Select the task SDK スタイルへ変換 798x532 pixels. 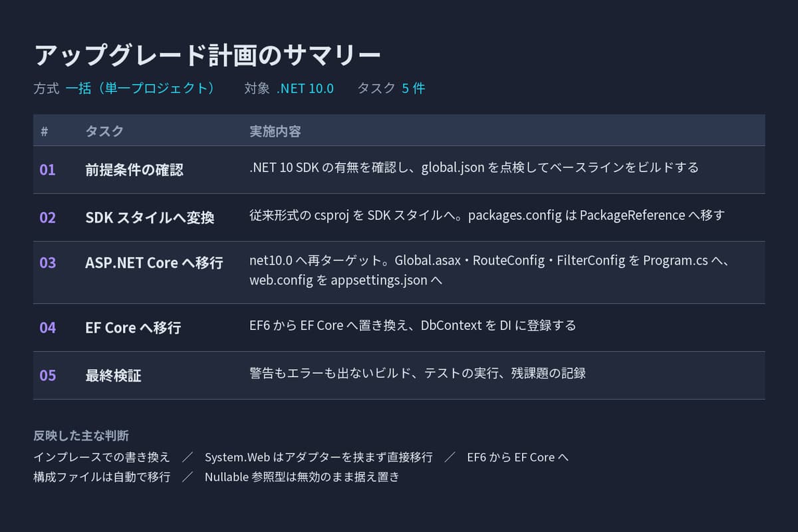[x=150, y=217]
